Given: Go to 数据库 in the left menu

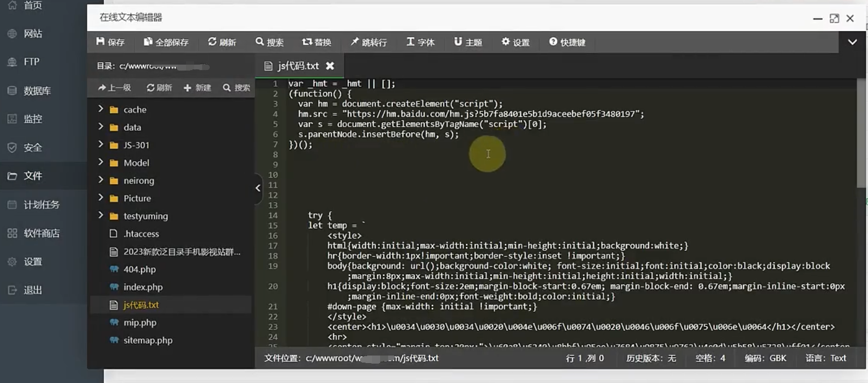Looking at the screenshot, I should [37, 90].
